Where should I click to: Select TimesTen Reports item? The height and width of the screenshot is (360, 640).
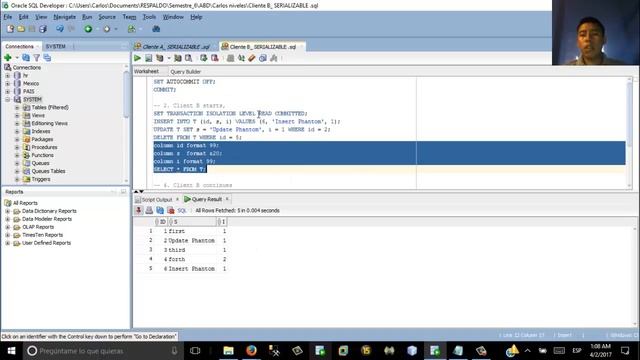[42, 235]
